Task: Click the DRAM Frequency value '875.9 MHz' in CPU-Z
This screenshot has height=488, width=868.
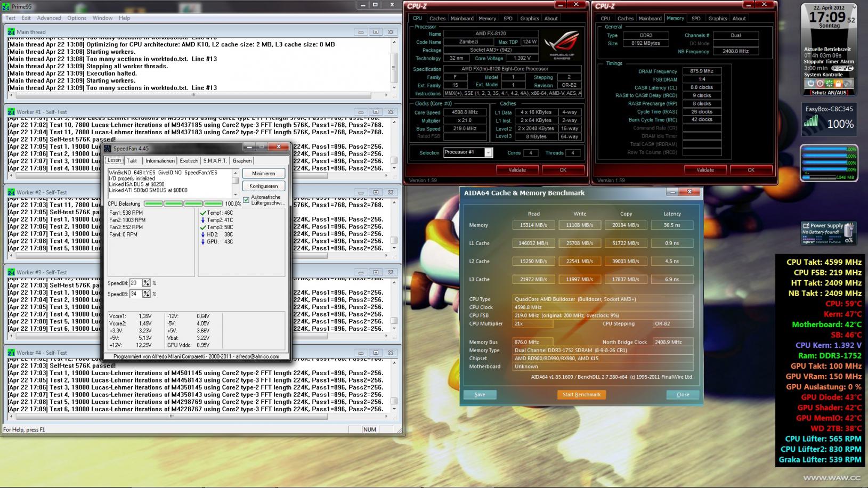Action: [702, 71]
